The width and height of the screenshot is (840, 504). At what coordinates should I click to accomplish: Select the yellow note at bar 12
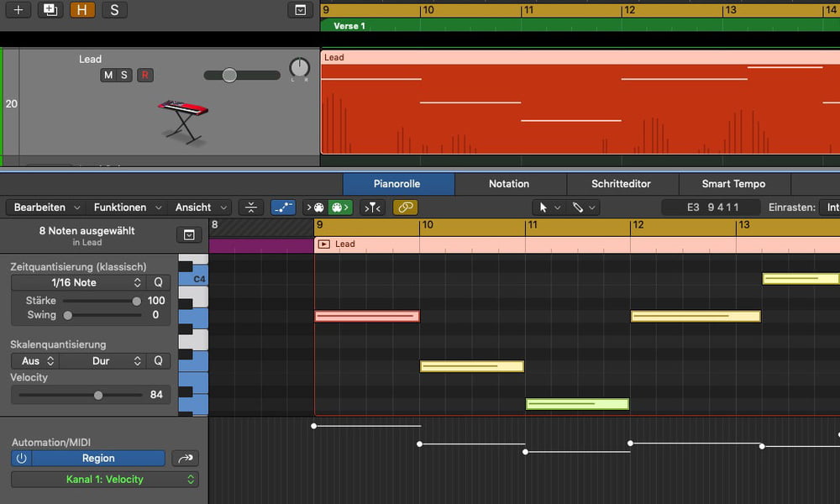pyautogui.click(x=696, y=316)
